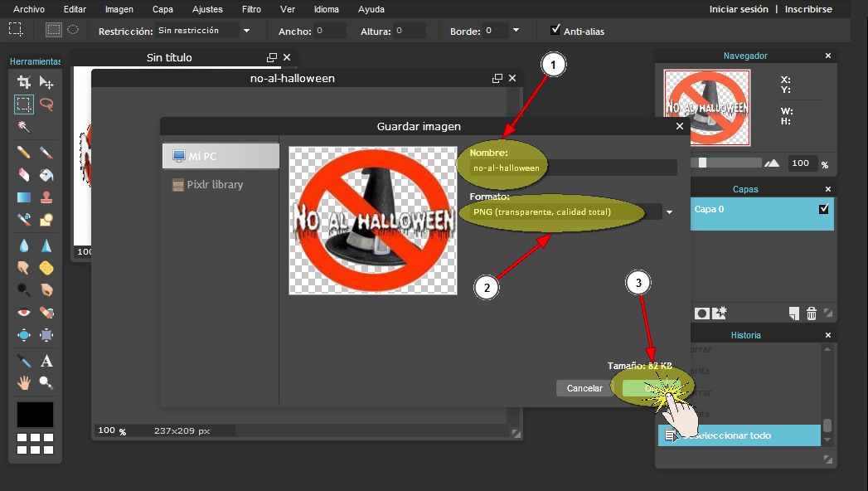
Task: Select the Magic Wand tool
Action: (24, 127)
